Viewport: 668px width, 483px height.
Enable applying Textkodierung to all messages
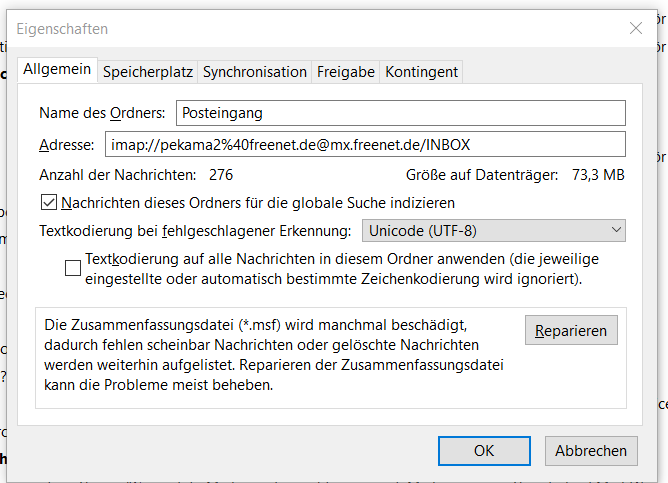[72, 267]
